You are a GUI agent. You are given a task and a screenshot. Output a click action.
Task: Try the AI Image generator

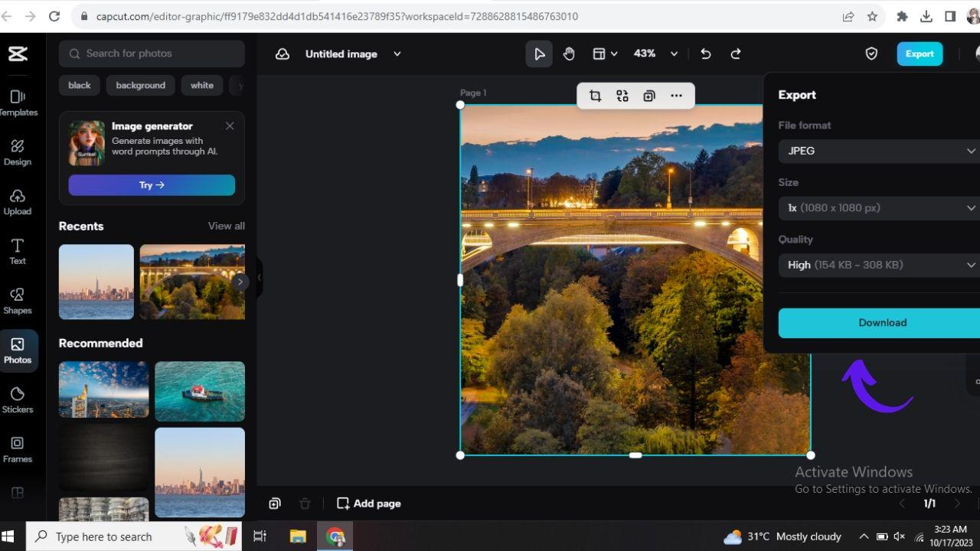tap(152, 185)
